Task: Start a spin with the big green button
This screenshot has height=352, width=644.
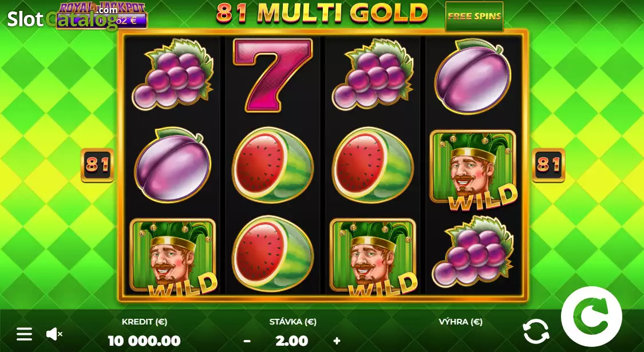Action: coord(591,317)
